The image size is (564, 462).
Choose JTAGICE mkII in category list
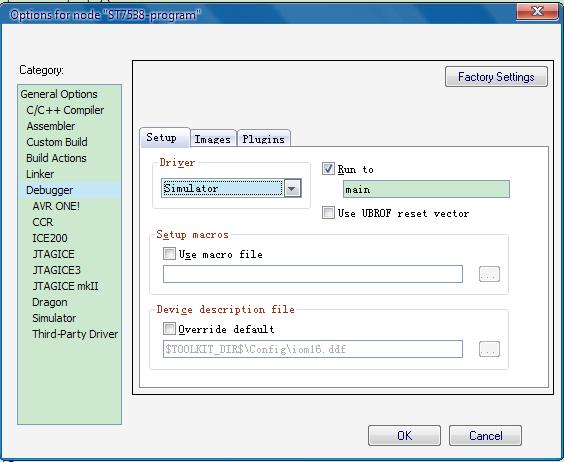65,286
